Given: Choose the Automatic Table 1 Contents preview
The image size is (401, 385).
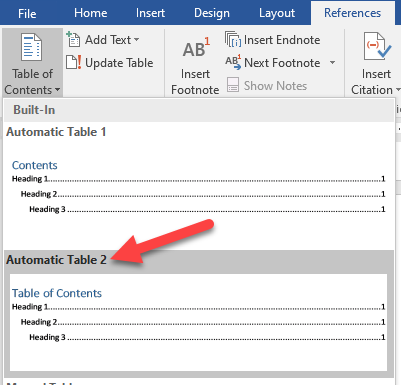Looking at the screenshot, I should (x=199, y=188).
